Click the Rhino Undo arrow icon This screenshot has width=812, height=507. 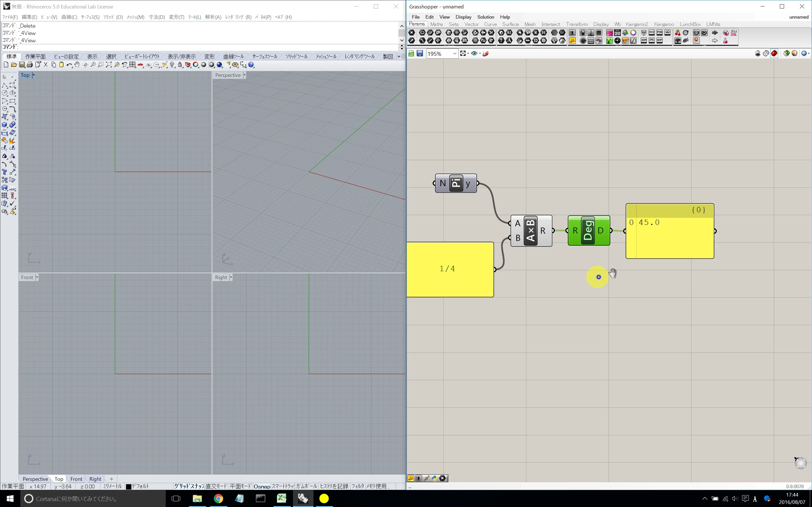pyautogui.click(x=69, y=65)
